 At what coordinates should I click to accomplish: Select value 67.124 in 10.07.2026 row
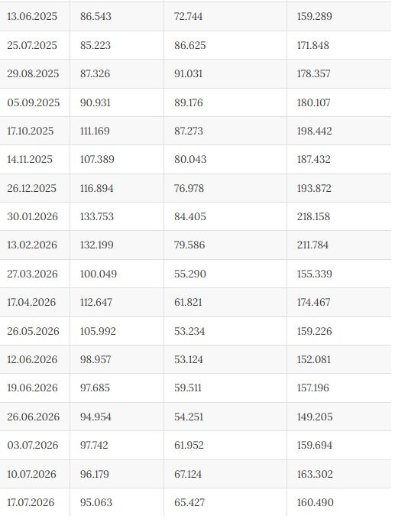click(x=188, y=474)
